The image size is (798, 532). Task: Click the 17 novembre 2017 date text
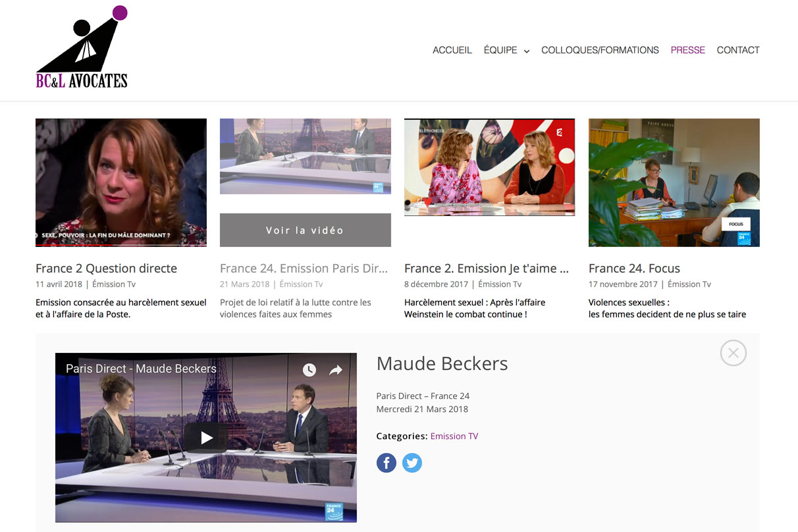(623, 284)
